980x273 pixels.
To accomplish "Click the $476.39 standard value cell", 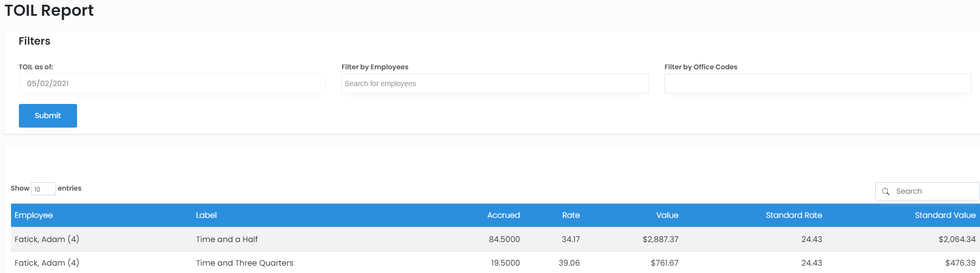I will tap(960, 263).
